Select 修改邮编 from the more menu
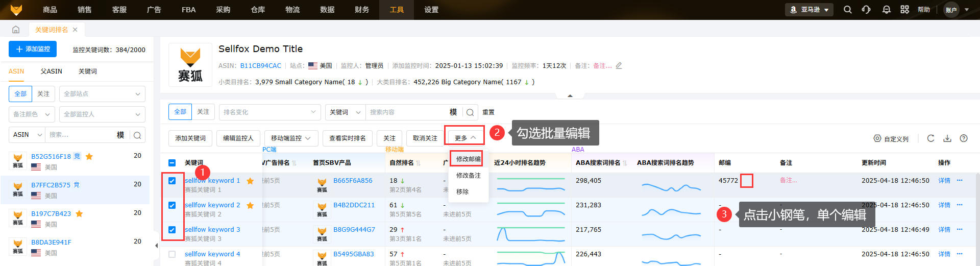This screenshot has width=980, height=266. (468, 159)
